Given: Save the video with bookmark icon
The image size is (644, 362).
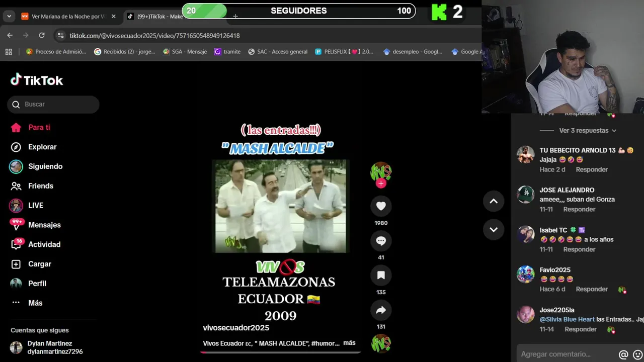Looking at the screenshot, I should click(x=381, y=275).
